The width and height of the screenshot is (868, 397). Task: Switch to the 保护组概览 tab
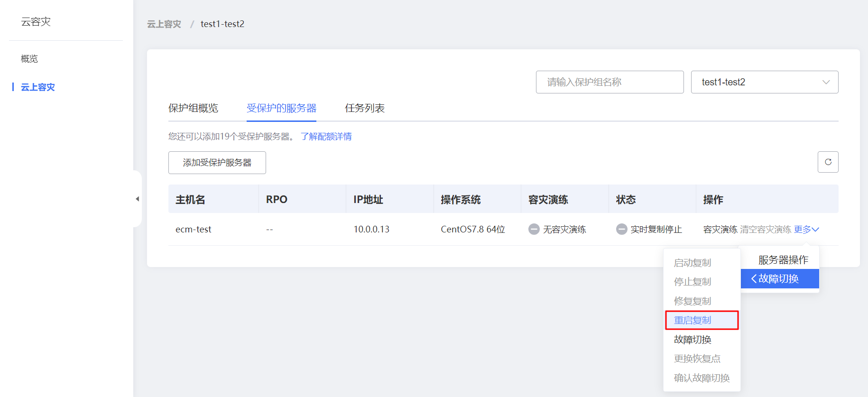193,108
